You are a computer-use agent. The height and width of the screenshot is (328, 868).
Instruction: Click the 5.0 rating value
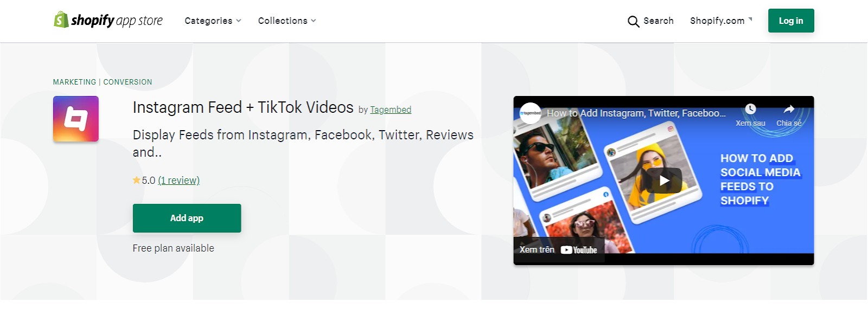(149, 181)
